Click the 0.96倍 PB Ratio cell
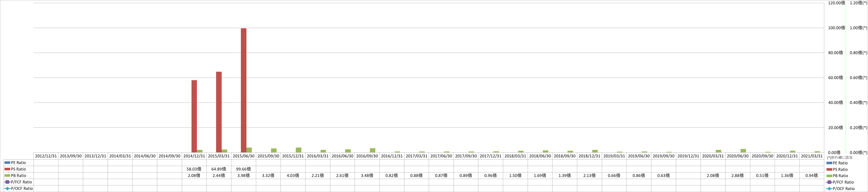868x192 pixels. click(491, 176)
